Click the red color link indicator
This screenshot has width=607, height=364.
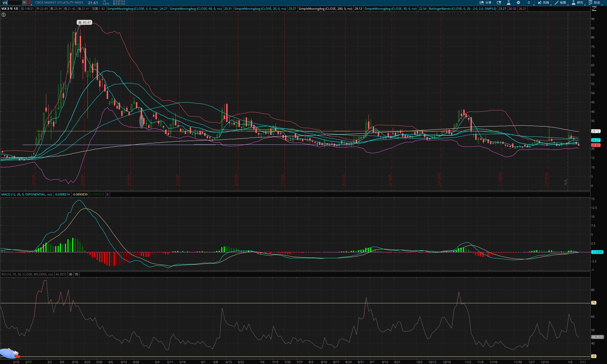[30, 3]
